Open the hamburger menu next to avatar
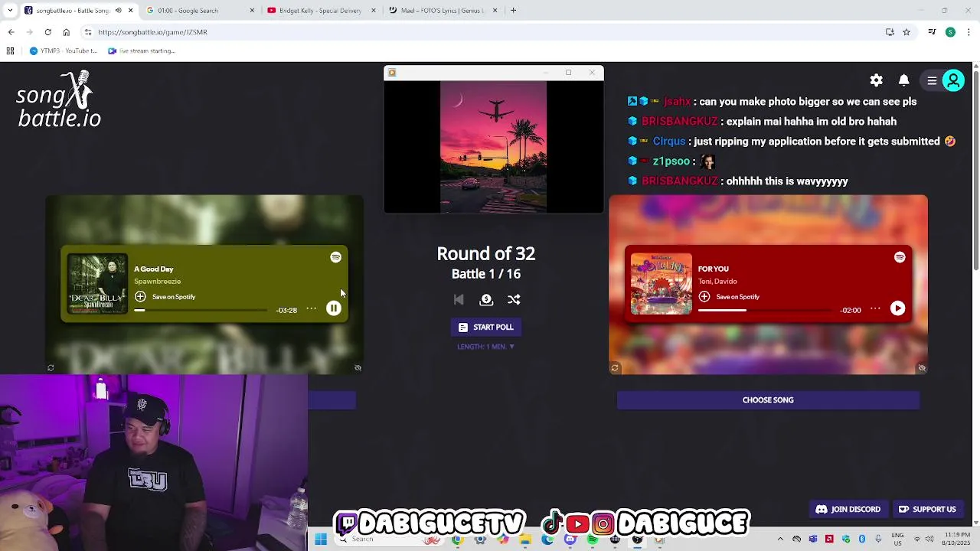 pos(932,80)
